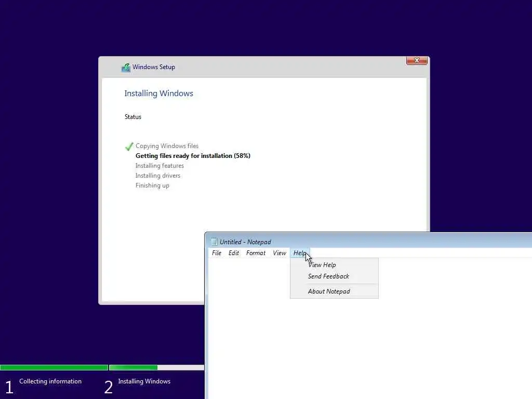Click the Collecting information progress bar
Image resolution: width=532 pixels, height=399 pixels.
[54, 367]
